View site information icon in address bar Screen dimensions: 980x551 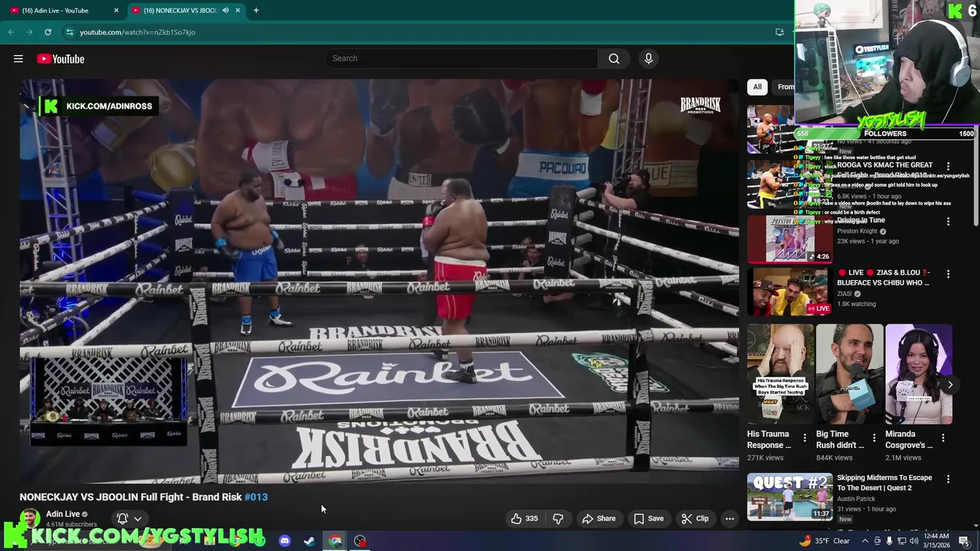70,32
